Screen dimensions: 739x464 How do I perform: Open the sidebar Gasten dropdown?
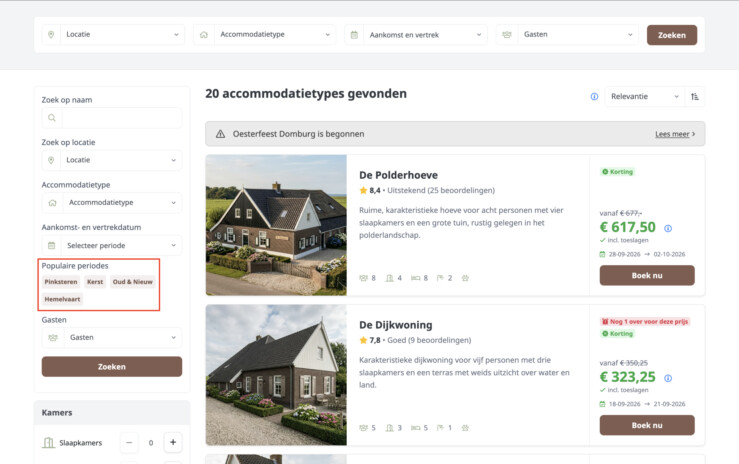pos(112,337)
